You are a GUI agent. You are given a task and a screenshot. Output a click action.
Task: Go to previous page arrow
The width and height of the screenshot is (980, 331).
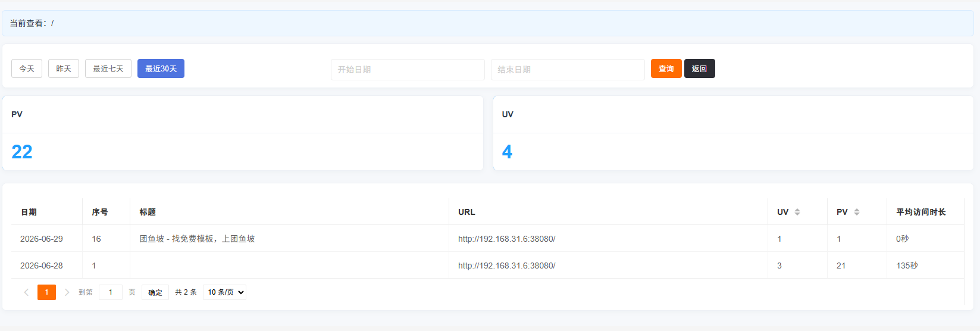pos(26,292)
